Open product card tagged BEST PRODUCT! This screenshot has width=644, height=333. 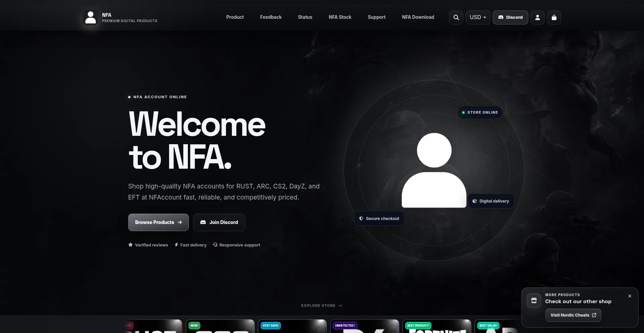click(x=437, y=326)
